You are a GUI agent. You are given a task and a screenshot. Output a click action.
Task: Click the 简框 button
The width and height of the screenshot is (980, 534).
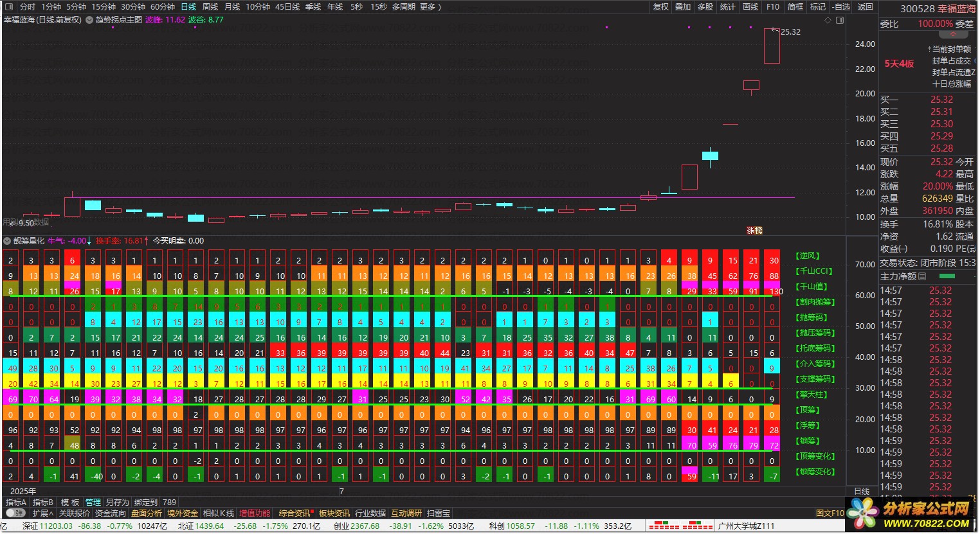coord(795,6)
